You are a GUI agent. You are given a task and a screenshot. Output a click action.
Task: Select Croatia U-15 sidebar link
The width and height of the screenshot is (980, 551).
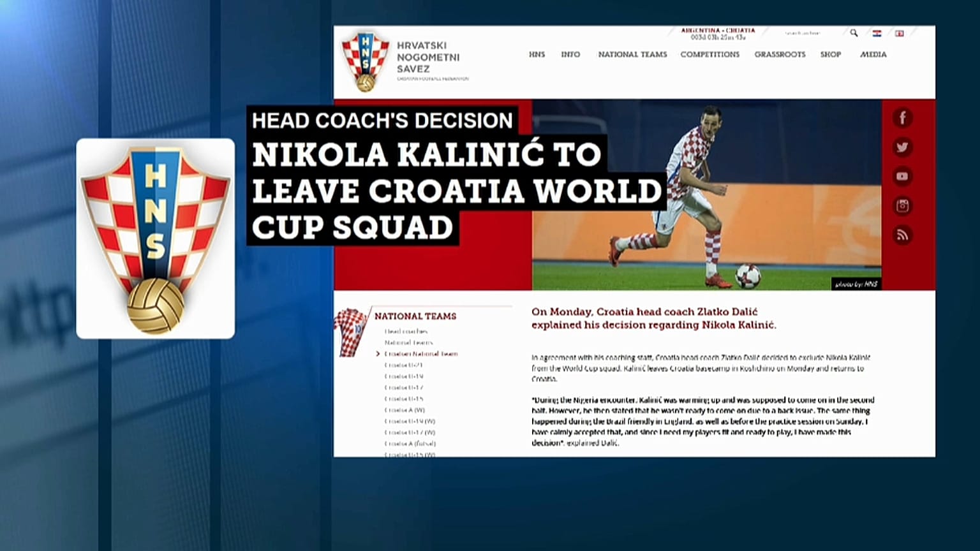[x=403, y=399]
